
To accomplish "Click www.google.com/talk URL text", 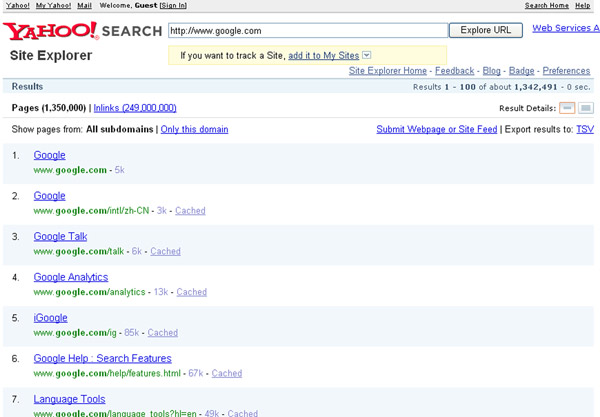I will (79, 251).
